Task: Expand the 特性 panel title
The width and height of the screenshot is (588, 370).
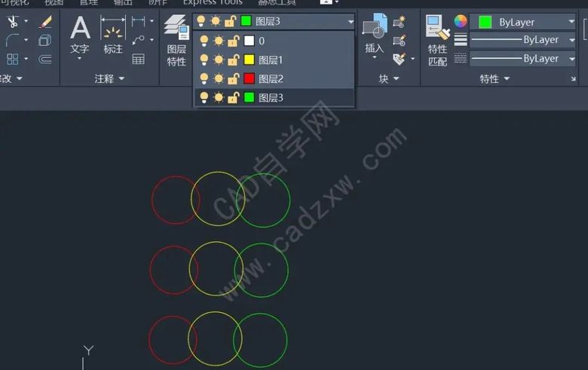Action: click(495, 78)
